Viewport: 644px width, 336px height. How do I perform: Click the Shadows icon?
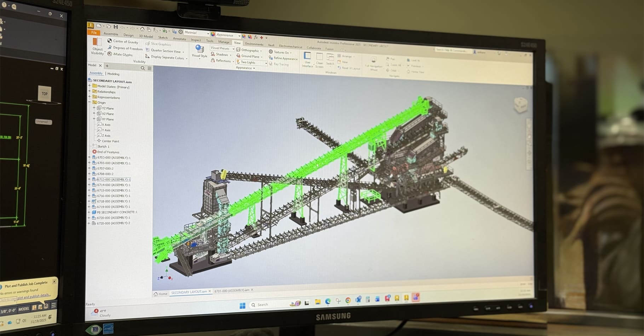213,54
